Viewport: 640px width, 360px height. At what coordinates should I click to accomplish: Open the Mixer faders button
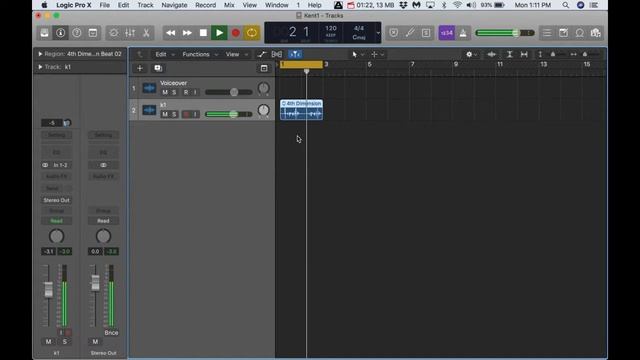coord(130,33)
